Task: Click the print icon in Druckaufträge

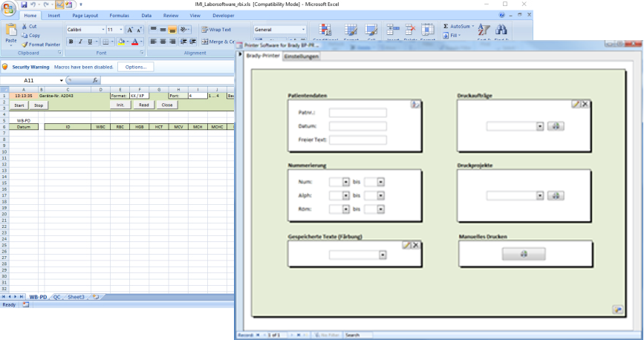Action: (x=556, y=125)
